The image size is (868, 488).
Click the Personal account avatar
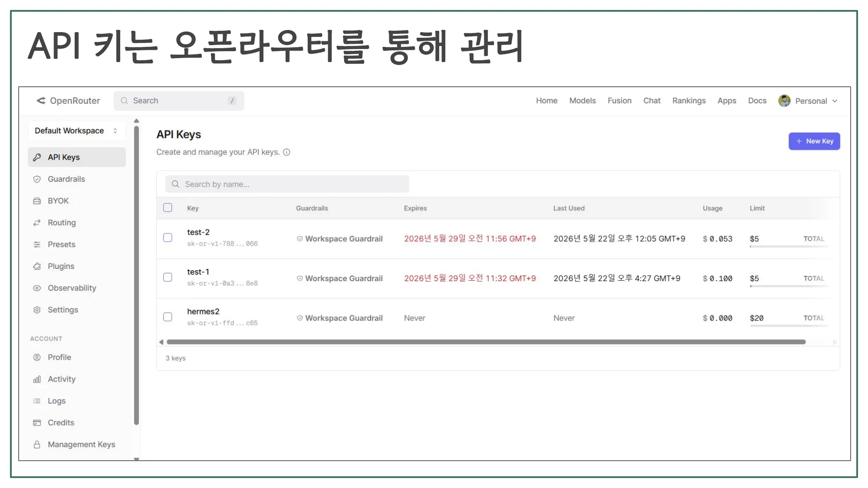click(784, 101)
